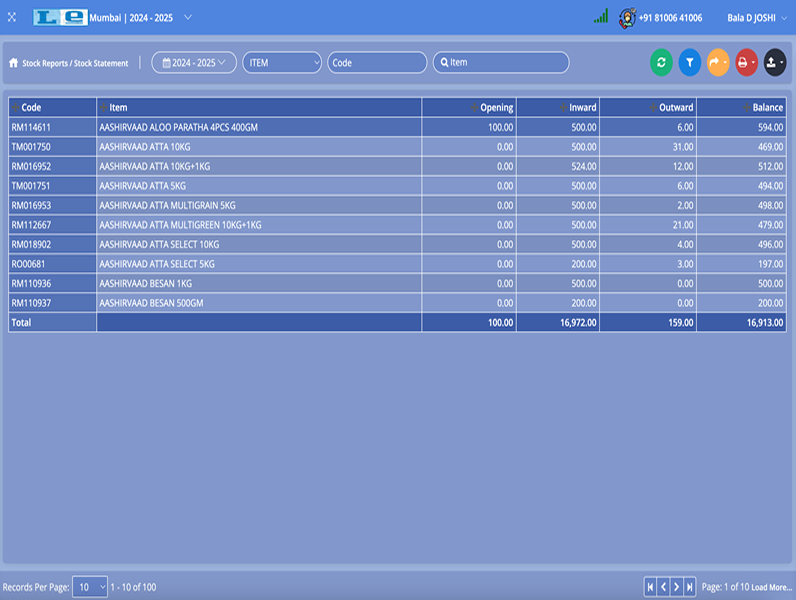Select code cell TM001750
Image resolution: width=796 pixels, height=600 pixels.
point(52,147)
